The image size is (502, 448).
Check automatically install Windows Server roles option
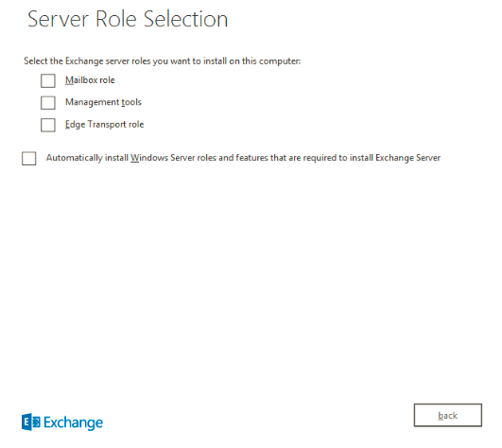point(28,159)
